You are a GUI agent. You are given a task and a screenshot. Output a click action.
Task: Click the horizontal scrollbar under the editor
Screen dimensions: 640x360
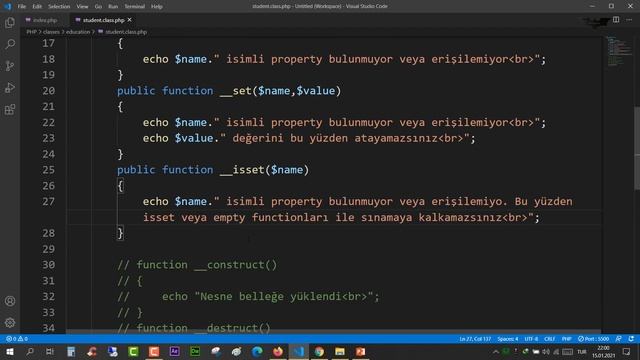[333, 331]
